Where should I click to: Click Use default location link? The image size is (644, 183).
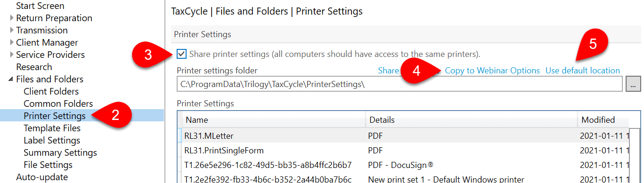[583, 71]
